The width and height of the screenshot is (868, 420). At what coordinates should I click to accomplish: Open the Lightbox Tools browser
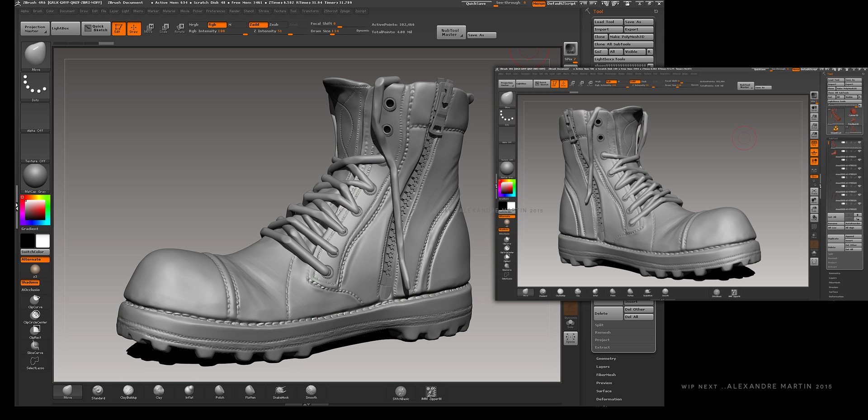tap(623, 59)
